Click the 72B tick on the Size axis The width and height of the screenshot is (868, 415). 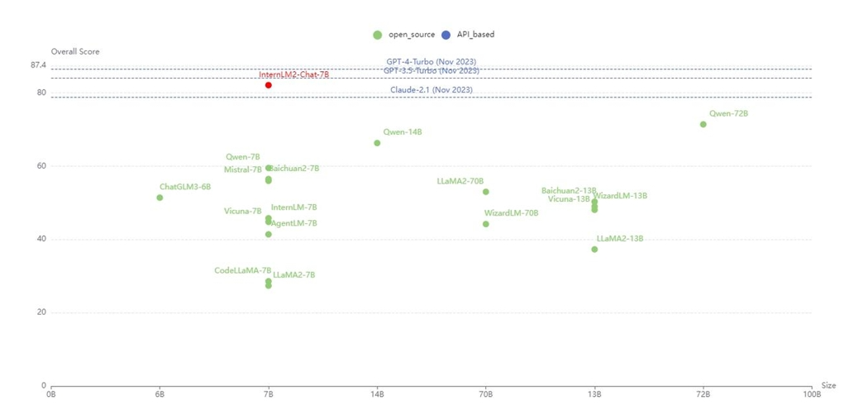point(703,394)
